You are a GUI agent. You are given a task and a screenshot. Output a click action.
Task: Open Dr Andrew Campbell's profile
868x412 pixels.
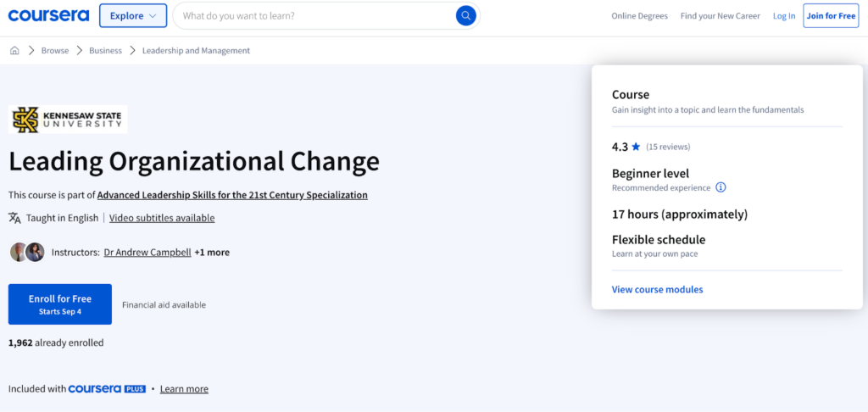click(x=147, y=252)
